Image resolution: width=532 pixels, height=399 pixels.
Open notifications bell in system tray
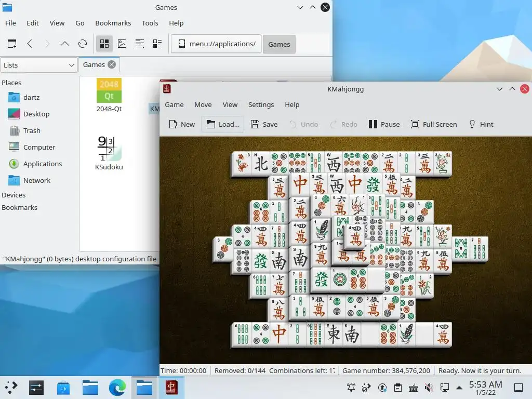[x=351, y=388]
